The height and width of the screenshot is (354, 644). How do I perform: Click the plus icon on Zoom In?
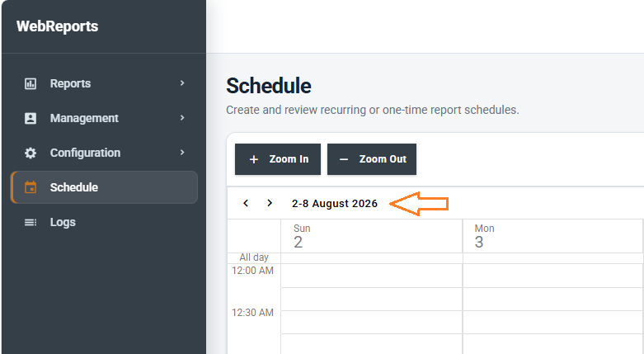(254, 159)
